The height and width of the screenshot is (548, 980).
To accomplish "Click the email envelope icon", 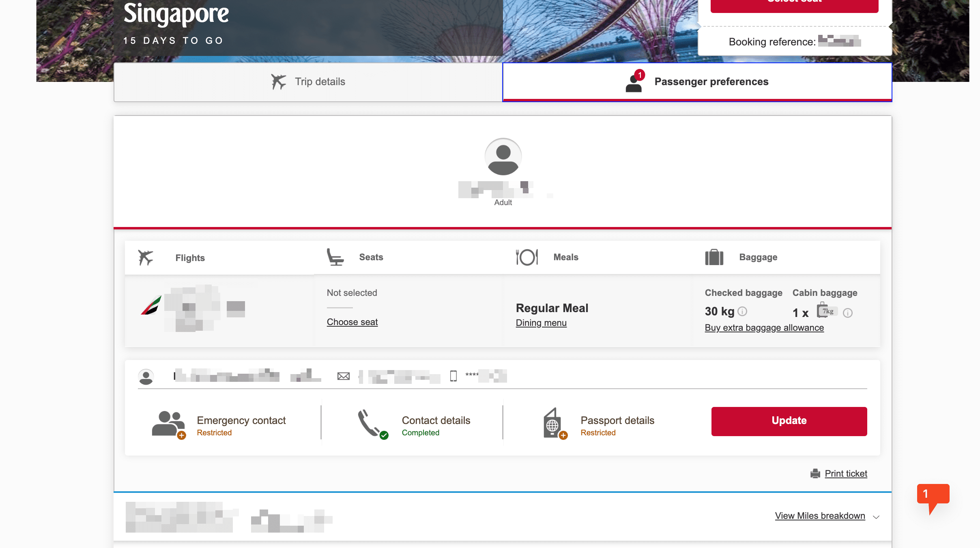I will (x=344, y=377).
